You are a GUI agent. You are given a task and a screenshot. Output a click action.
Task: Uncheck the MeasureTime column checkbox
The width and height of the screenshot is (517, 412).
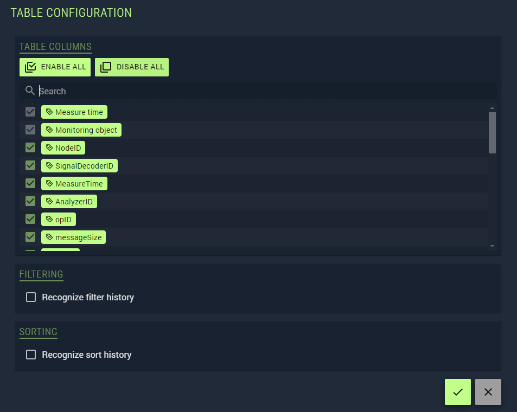pyautogui.click(x=30, y=183)
